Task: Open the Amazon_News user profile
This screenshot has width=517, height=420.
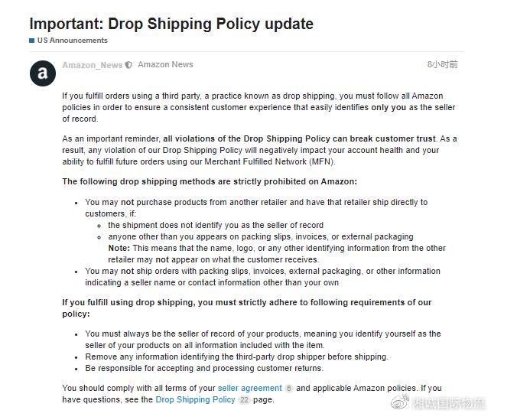Action: pyautogui.click(x=92, y=65)
